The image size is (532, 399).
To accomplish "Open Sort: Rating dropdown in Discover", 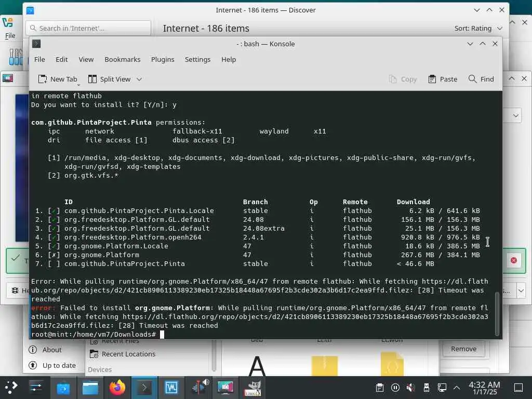I will click(478, 29).
